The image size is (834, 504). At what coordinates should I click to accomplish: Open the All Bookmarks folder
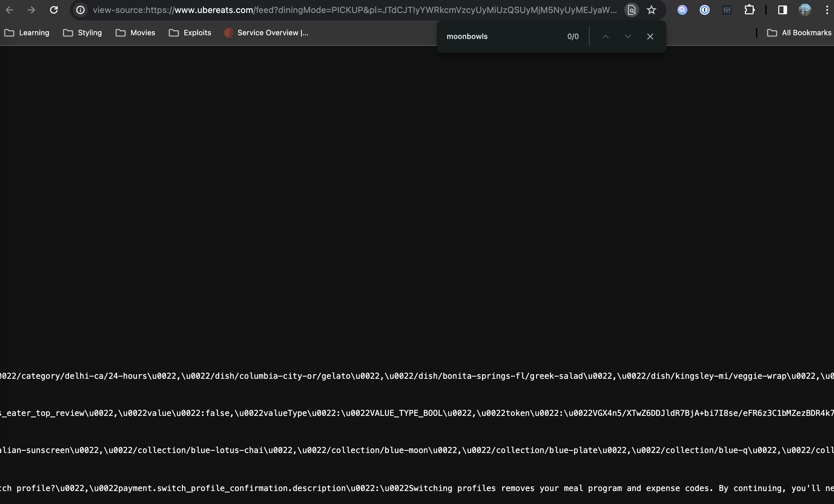point(799,33)
